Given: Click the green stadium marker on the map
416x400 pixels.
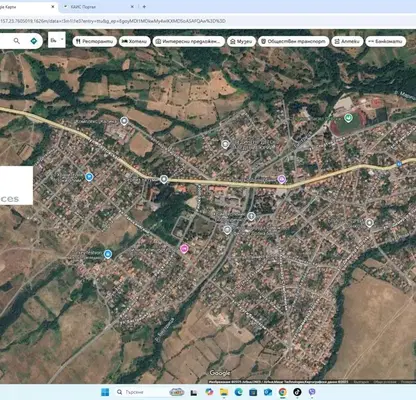Looking at the screenshot, I should click(x=348, y=118).
